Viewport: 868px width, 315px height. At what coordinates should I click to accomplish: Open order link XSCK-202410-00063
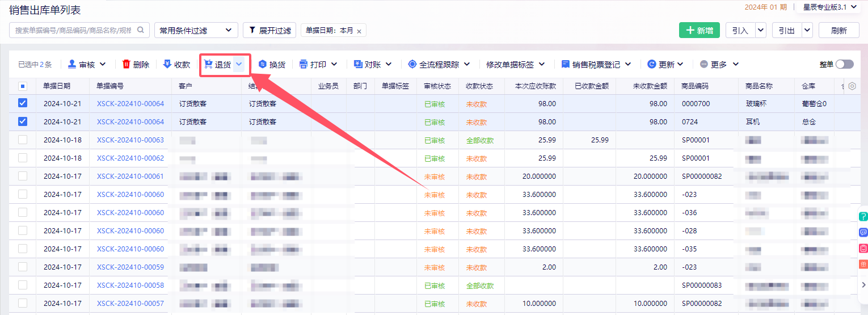pos(130,140)
